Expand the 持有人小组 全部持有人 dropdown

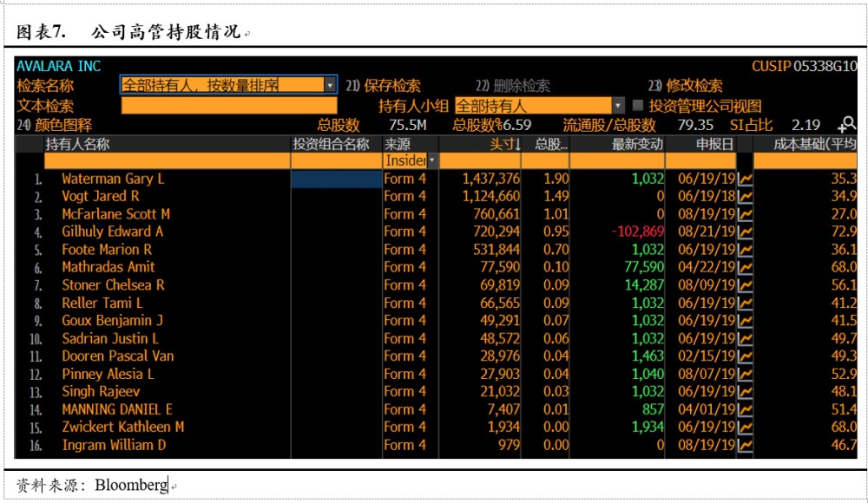618,105
